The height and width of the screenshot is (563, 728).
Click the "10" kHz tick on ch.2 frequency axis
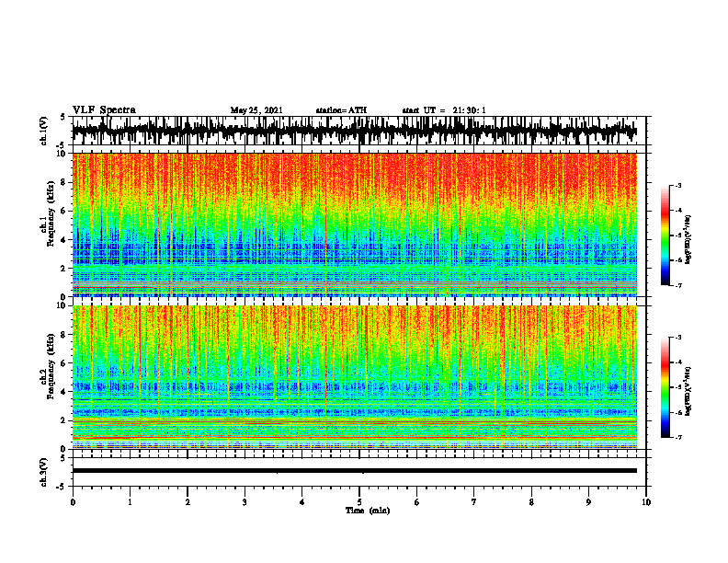[x=63, y=305]
